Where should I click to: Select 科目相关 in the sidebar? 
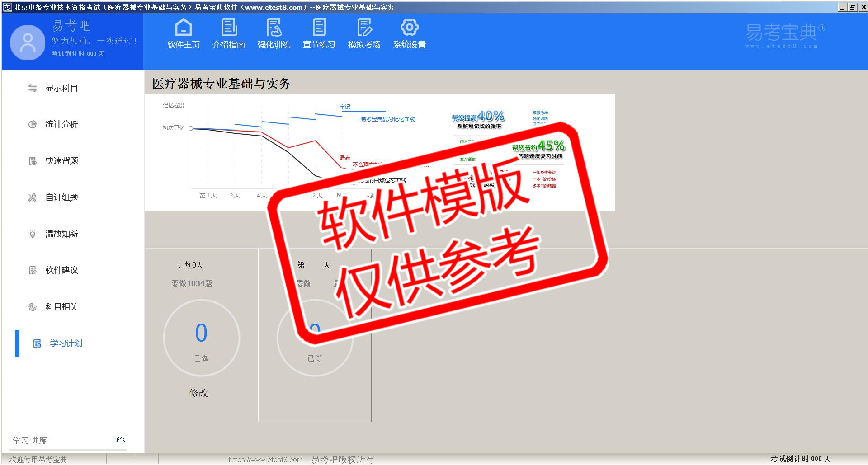point(61,307)
